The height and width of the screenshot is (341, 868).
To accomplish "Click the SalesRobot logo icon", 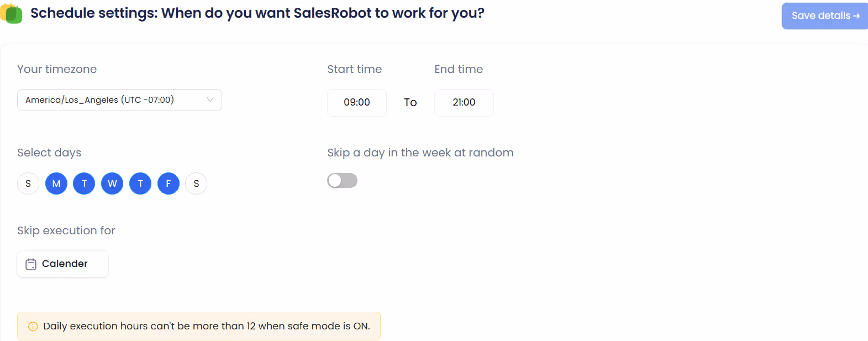I will (x=12, y=13).
